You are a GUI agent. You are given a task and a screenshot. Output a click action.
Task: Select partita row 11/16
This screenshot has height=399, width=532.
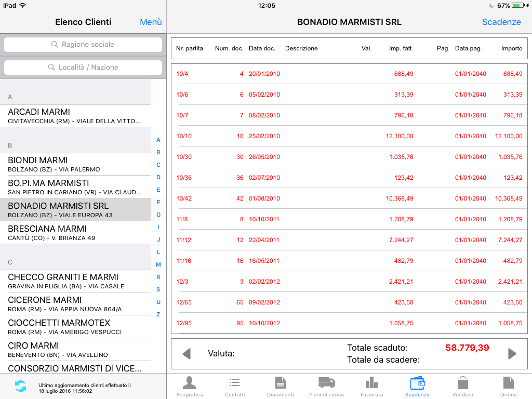(x=349, y=261)
